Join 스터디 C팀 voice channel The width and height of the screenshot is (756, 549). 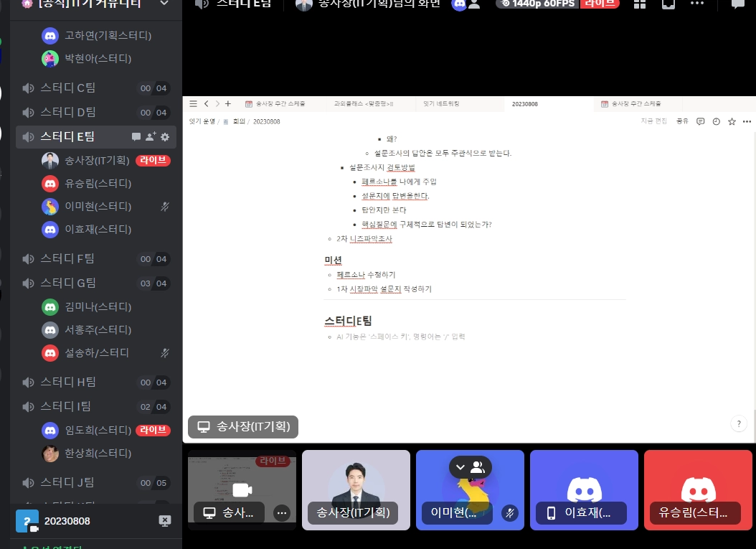pyautogui.click(x=96, y=88)
